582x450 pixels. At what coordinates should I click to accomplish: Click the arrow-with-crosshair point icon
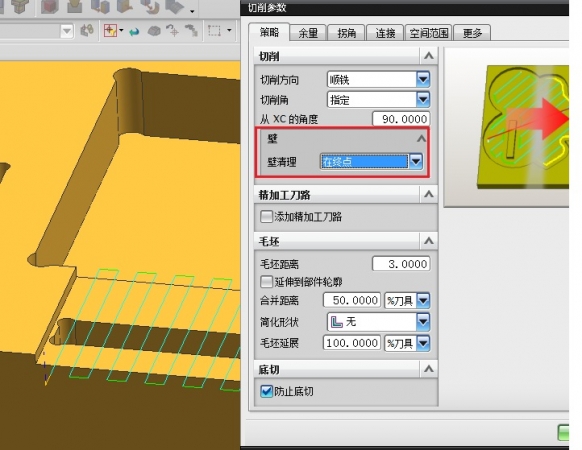[x=173, y=31]
